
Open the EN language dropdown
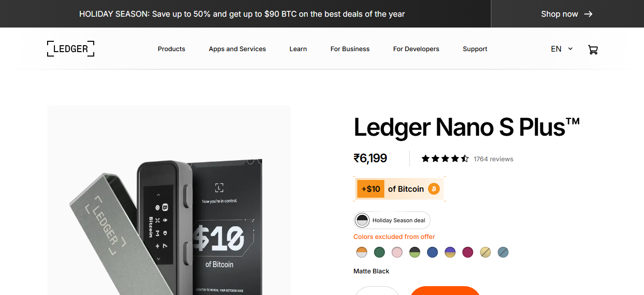(556, 49)
